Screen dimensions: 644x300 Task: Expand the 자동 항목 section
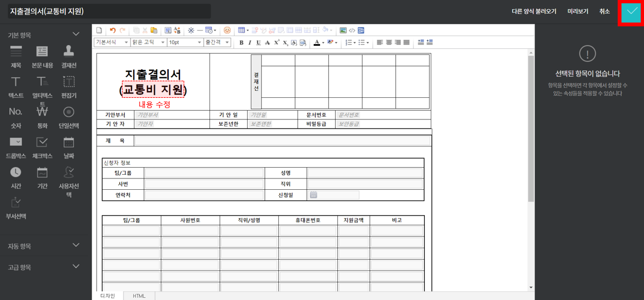(x=76, y=245)
